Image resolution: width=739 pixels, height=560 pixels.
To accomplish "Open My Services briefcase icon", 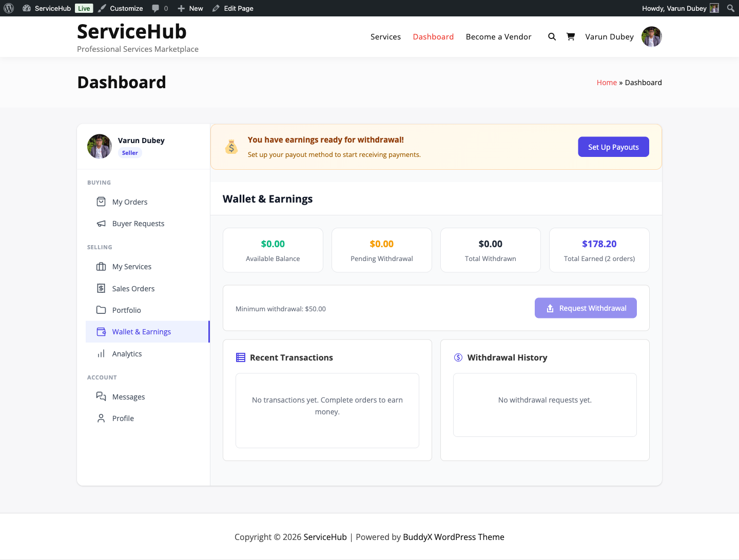I will [101, 266].
